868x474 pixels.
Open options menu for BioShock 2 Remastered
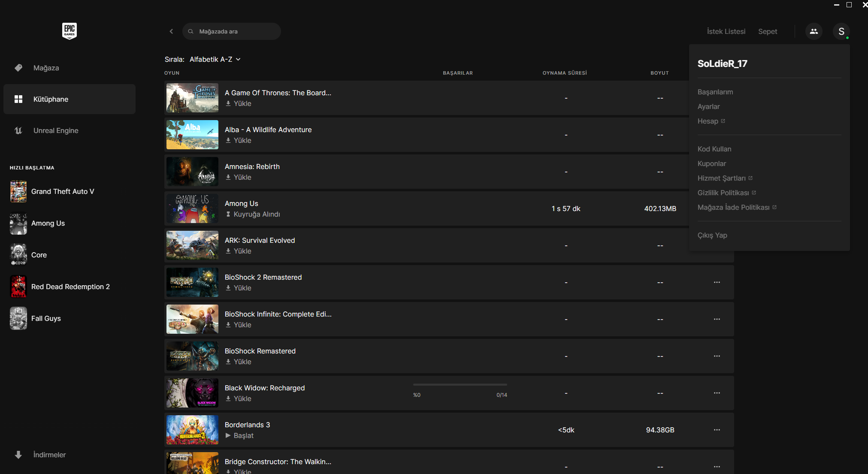pos(717,282)
